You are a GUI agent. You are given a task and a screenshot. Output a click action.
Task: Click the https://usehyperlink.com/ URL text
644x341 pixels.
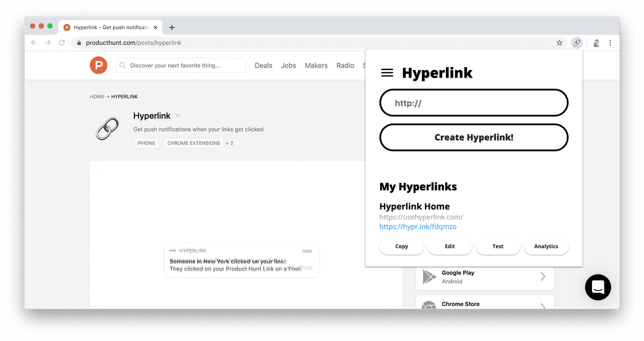[421, 217]
